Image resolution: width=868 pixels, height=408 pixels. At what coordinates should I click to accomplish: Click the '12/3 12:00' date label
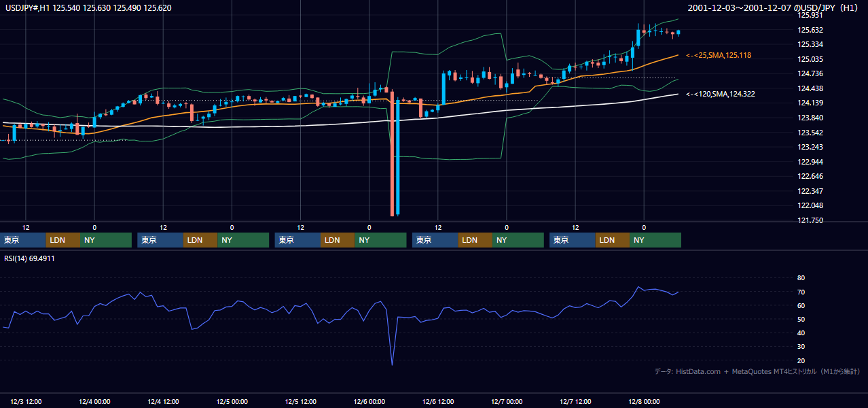coord(26,402)
